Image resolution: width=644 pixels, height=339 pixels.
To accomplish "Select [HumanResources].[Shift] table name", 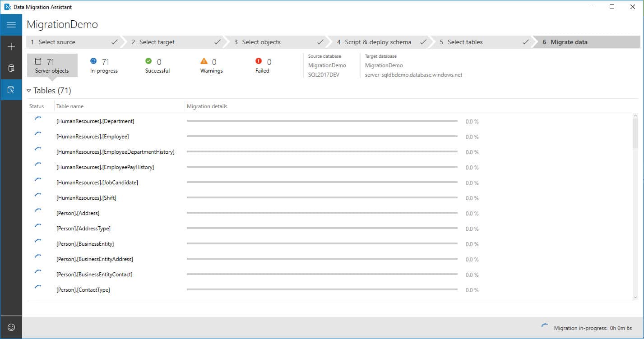I will coord(87,198).
